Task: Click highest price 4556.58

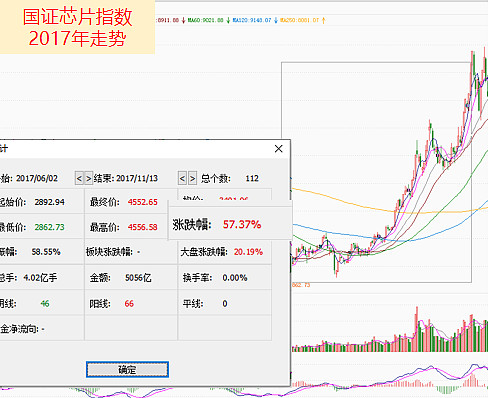Action: coord(142,227)
